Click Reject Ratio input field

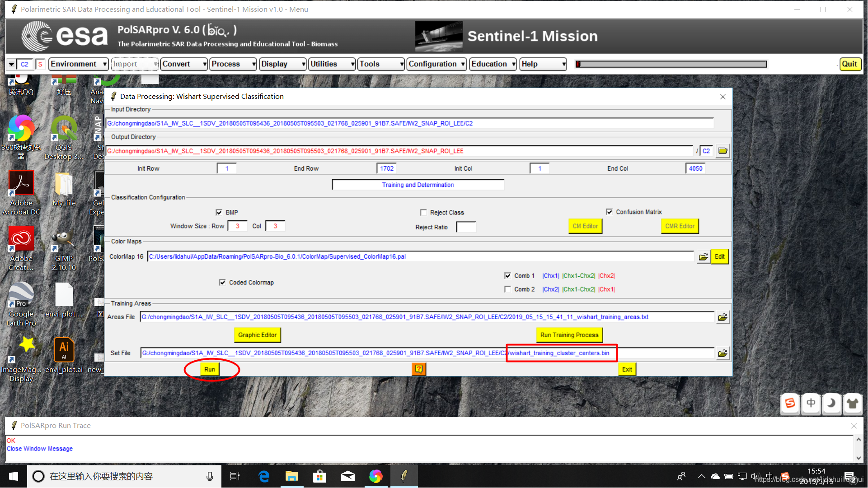(x=466, y=227)
